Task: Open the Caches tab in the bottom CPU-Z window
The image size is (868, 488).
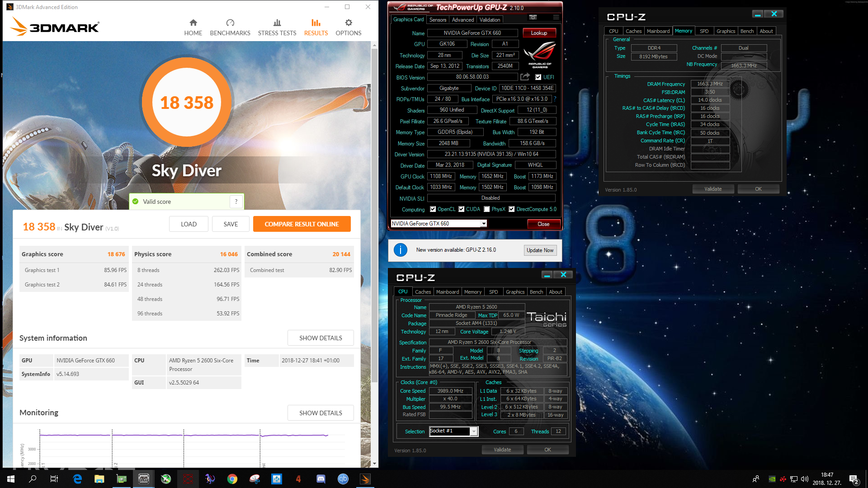Action: (423, 292)
